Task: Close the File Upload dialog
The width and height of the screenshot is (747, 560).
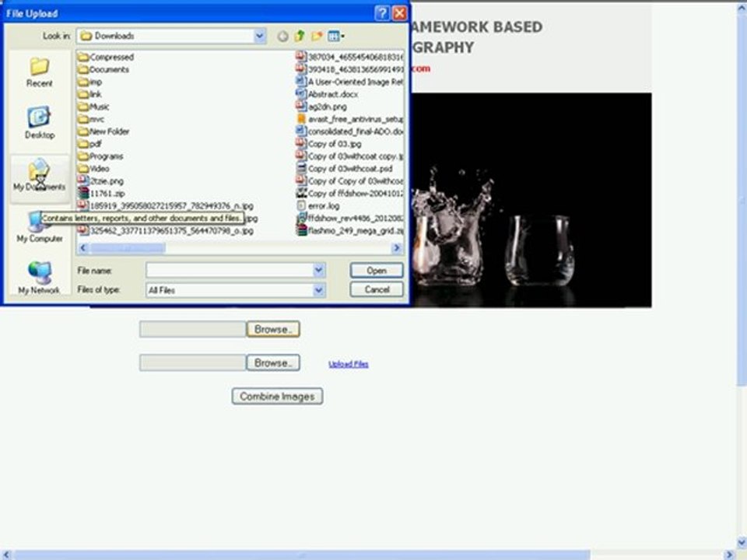Action: (400, 13)
